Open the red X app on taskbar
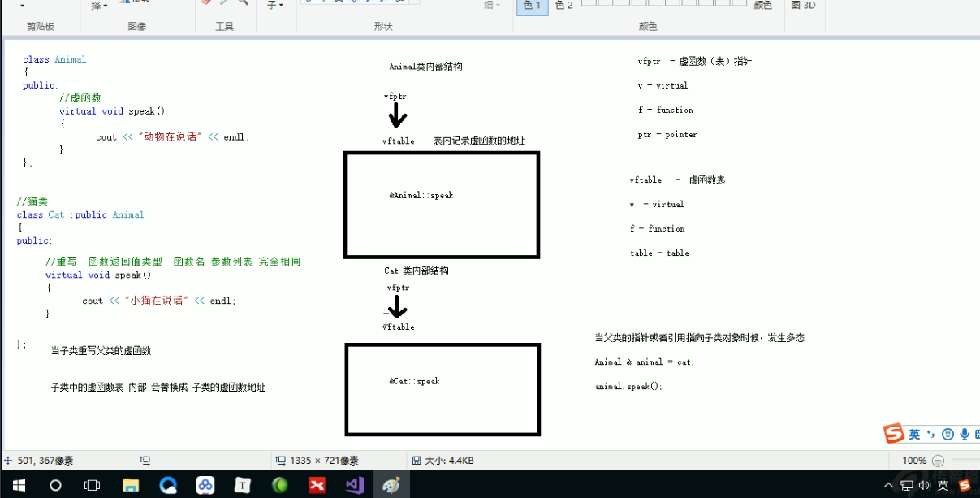This screenshot has height=498, width=980. pyautogui.click(x=317, y=485)
